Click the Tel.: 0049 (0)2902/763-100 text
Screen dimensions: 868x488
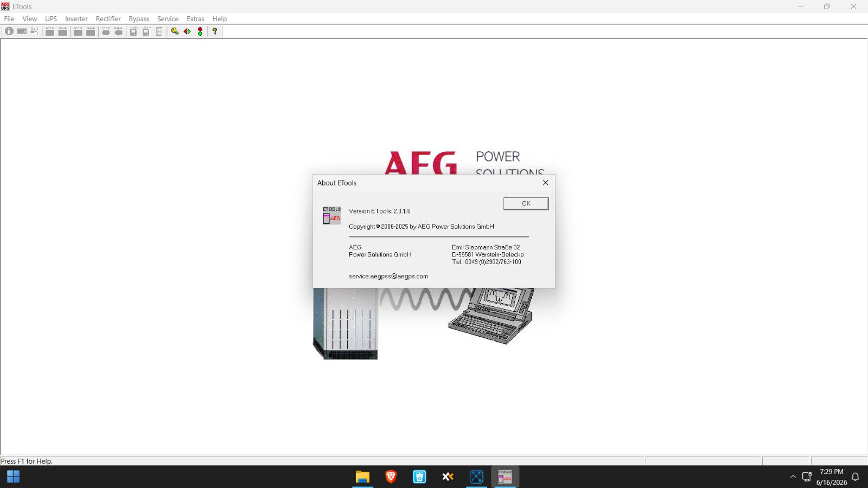point(487,262)
